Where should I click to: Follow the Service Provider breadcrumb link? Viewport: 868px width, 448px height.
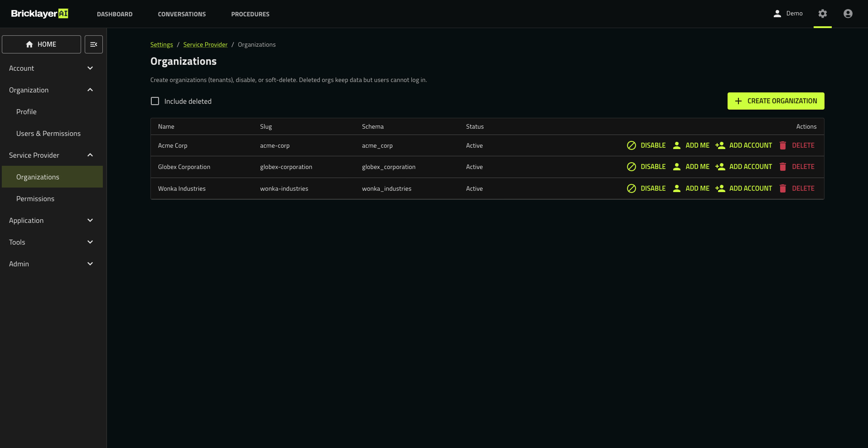[x=205, y=44]
